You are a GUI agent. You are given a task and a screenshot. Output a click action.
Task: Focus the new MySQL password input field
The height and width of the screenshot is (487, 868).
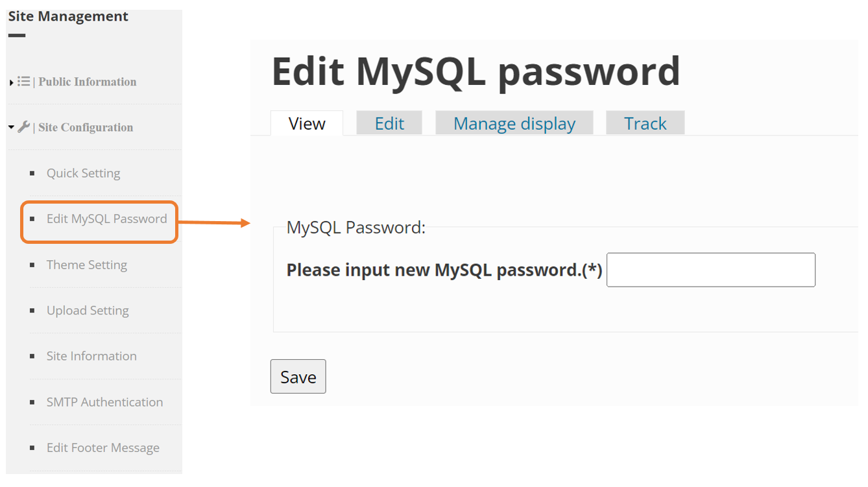(710, 270)
